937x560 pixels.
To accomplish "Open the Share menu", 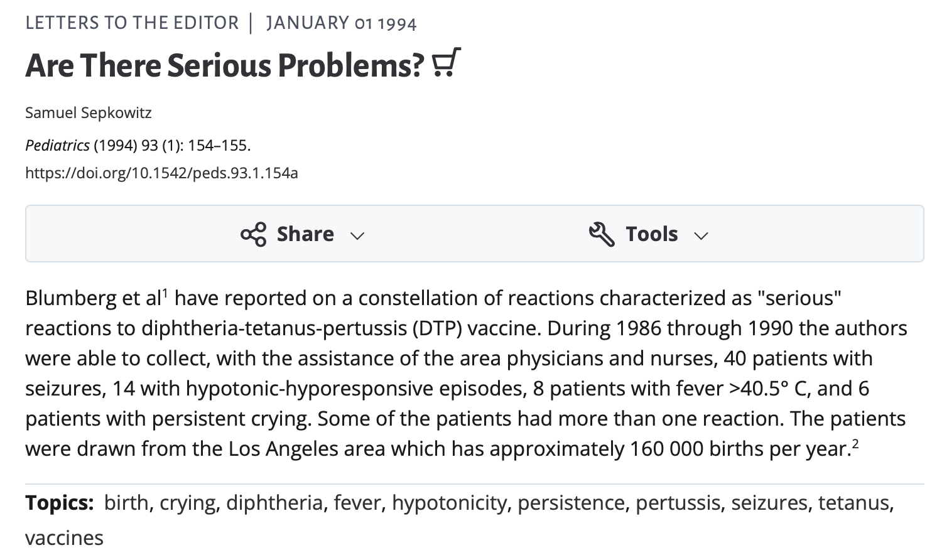I will 303,234.
